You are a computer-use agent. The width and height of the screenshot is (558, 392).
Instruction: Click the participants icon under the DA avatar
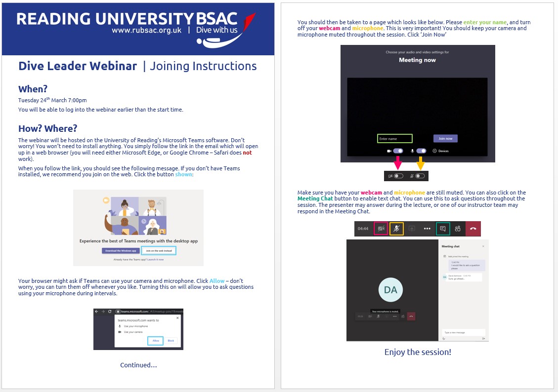[x=403, y=316]
